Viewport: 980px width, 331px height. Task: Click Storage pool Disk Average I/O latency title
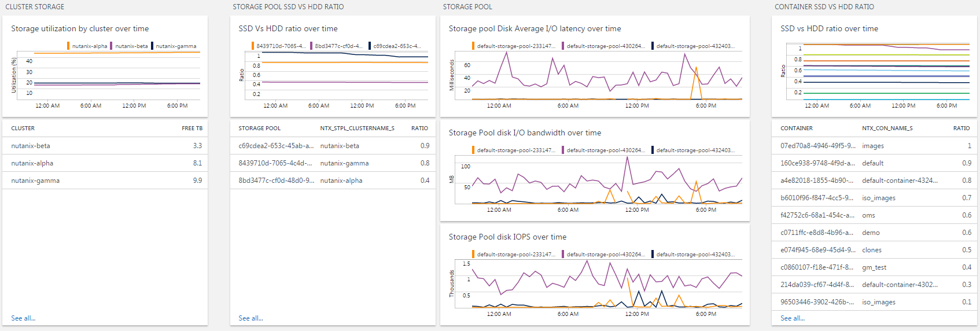[535, 29]
